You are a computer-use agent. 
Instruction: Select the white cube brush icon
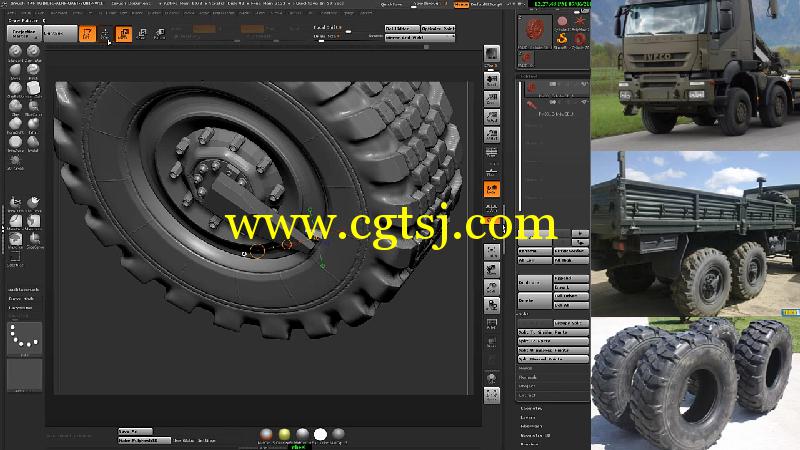34,88
